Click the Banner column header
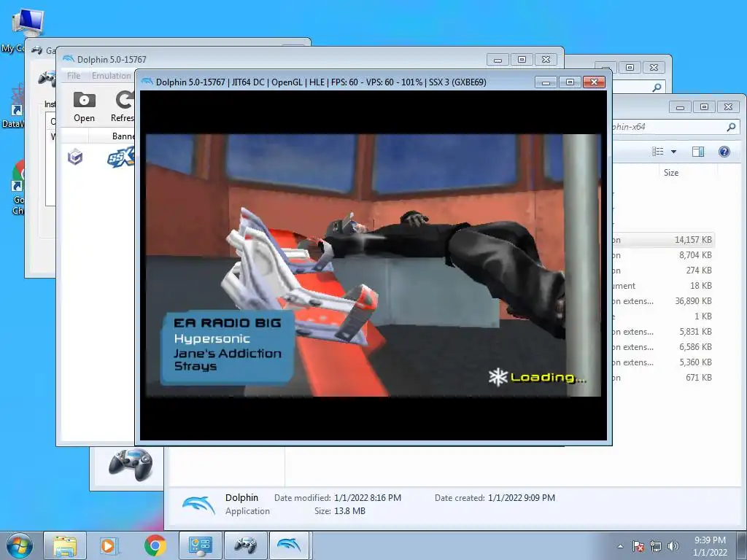 (123, 136)
